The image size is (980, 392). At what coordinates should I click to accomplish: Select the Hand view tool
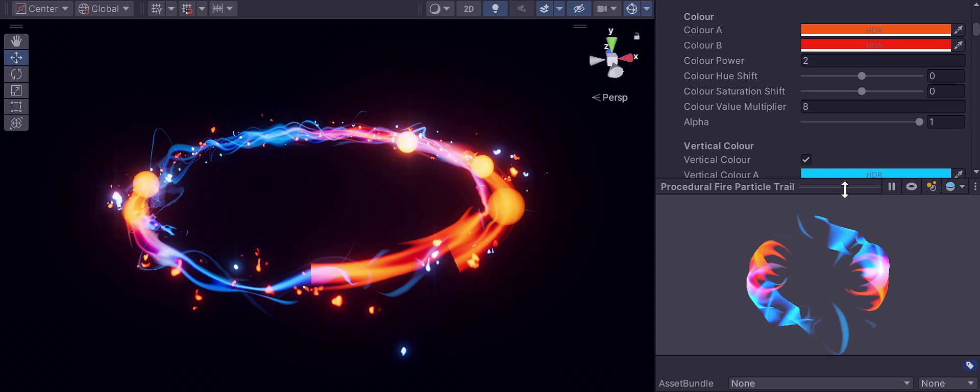click(16, 41)
